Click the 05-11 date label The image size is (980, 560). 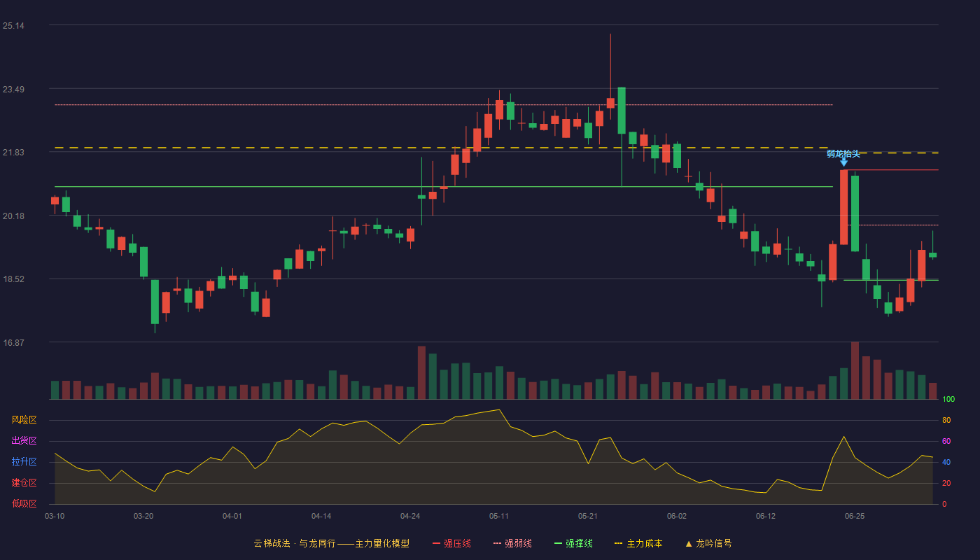(x=499, y=516)
